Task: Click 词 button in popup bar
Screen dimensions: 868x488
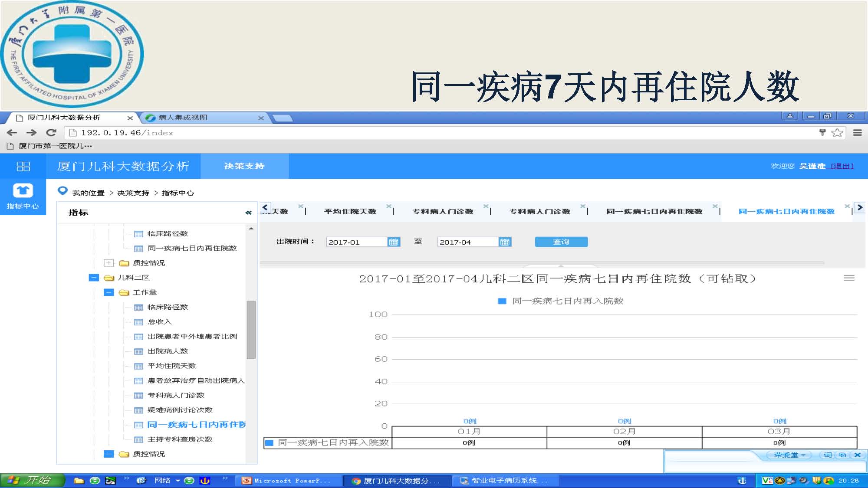Action: coord(828,455)
